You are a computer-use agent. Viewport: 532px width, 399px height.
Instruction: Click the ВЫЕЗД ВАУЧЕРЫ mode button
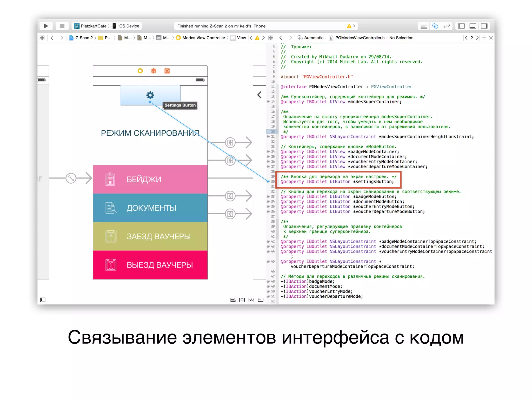click(150, 265)
